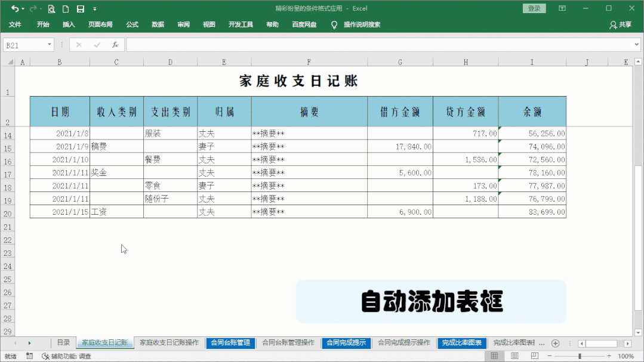Viewport: 644px width, 362px height.
Task: Switch to the 页面布局 ribbon tab
Action: coord(100,24)
